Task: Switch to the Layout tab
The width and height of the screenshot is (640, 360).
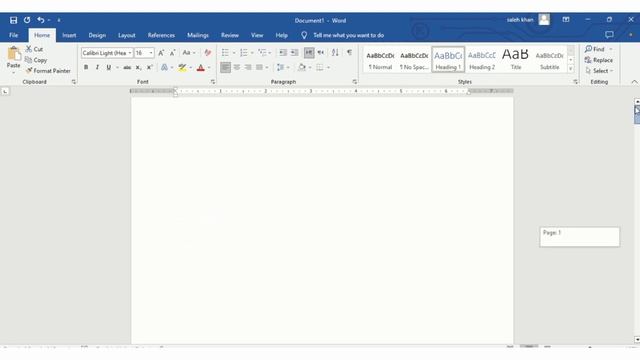Action: pyautogui.click(x=127, y=35)
